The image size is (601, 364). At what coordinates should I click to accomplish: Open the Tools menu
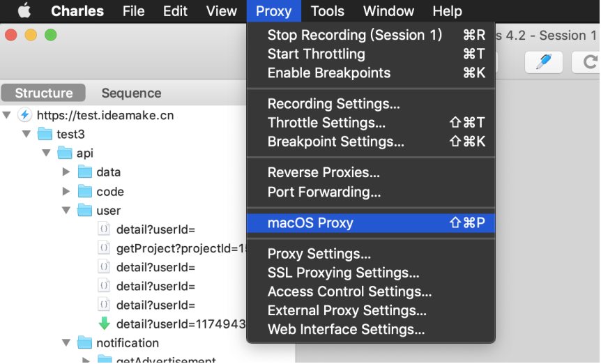(x=327, y=11)
